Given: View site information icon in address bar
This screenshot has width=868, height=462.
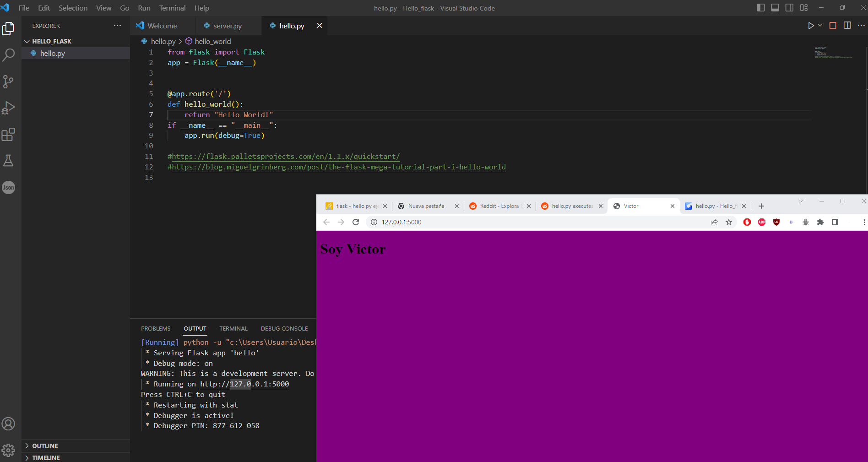Looking at the screenshot, I should [374, 222].
